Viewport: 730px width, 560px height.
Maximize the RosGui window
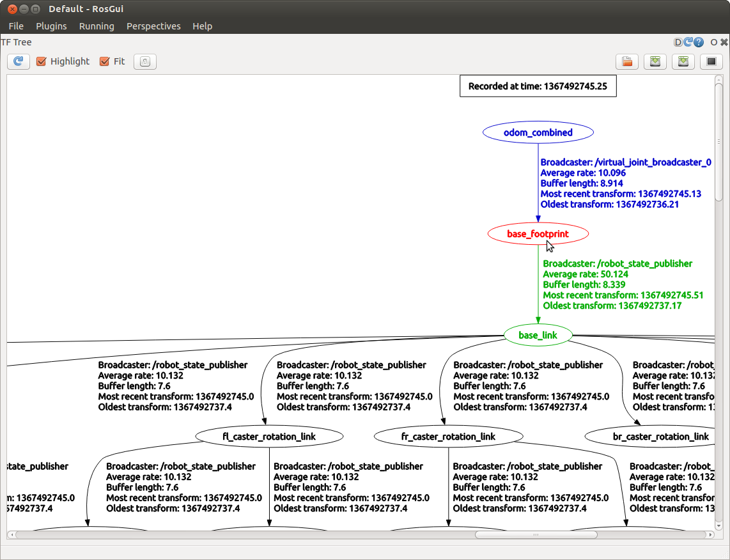[35, 9]
